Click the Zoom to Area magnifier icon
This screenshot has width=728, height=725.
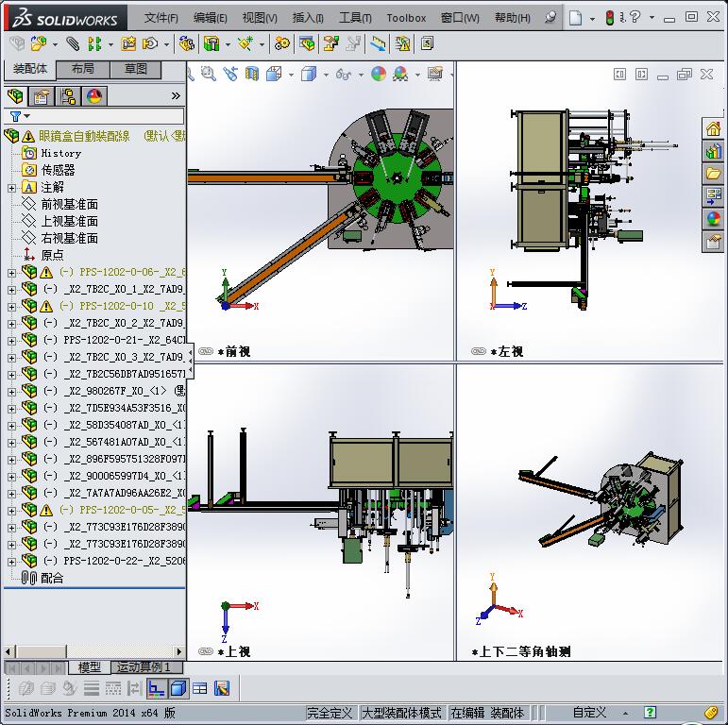pyautogui.click(x=209, y=75)
